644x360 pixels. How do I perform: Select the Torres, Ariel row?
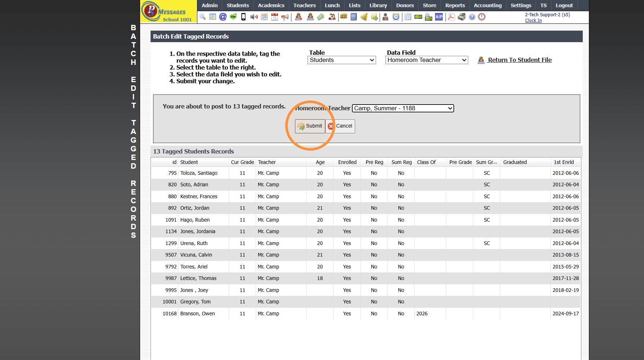366,267
